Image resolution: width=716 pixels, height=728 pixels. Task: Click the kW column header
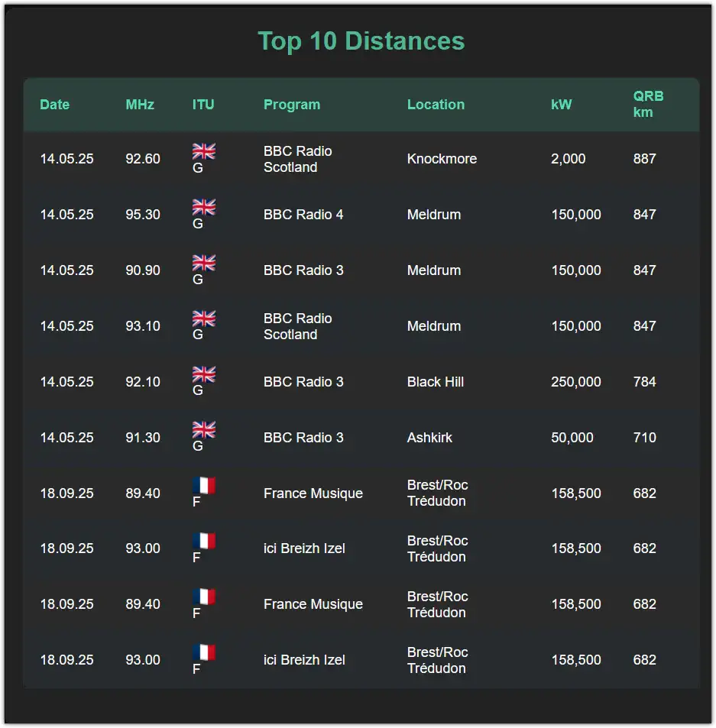(562, 105)
